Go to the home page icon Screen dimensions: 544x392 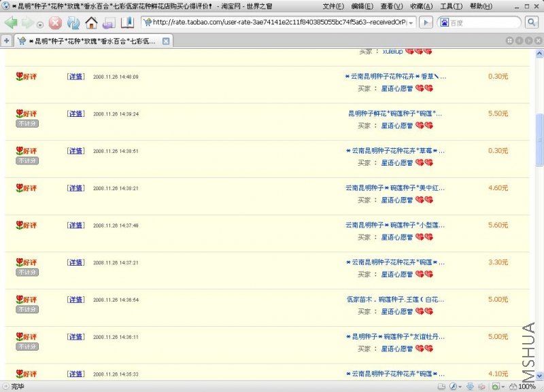[91, 23]
